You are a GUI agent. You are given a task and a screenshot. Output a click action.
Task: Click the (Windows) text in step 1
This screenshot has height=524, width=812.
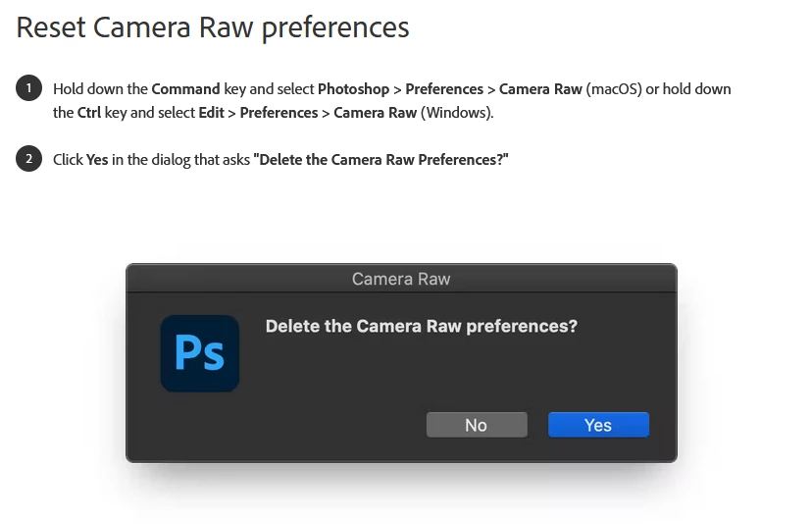(x=457, y=112)
